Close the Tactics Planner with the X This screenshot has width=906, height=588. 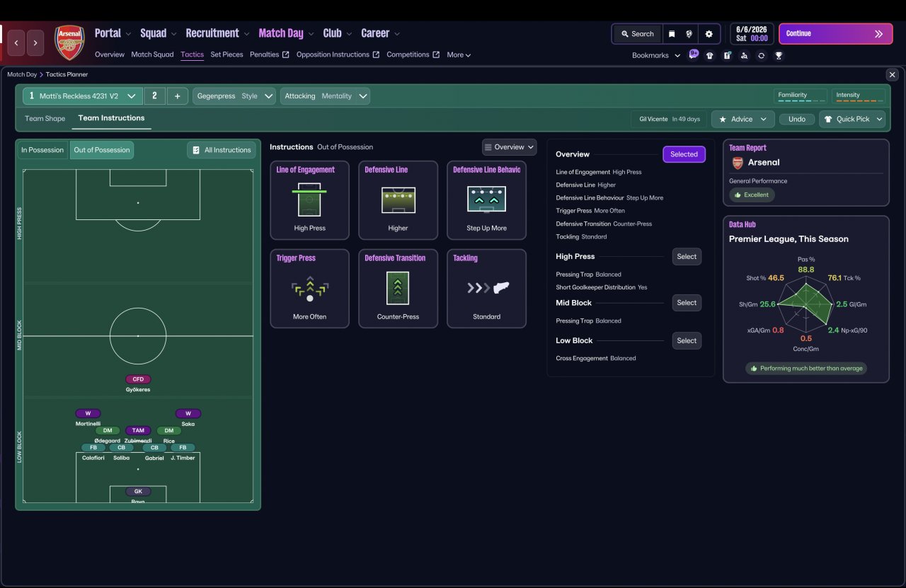892,74
